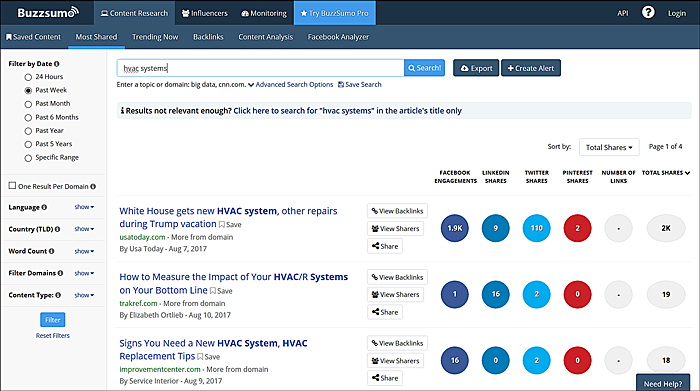Click total shares bubble showing 18
This screenshot has height=391, width=700.
point(666,360)
